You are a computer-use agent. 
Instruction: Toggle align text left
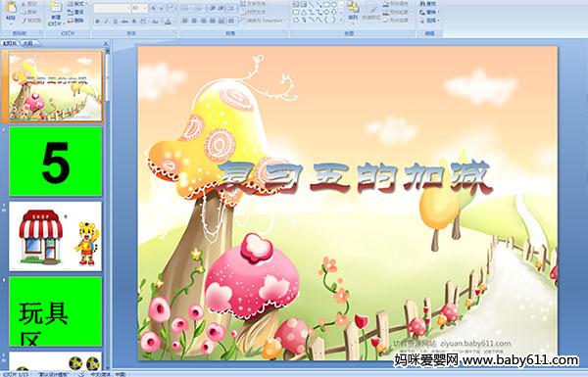[185, 21]
